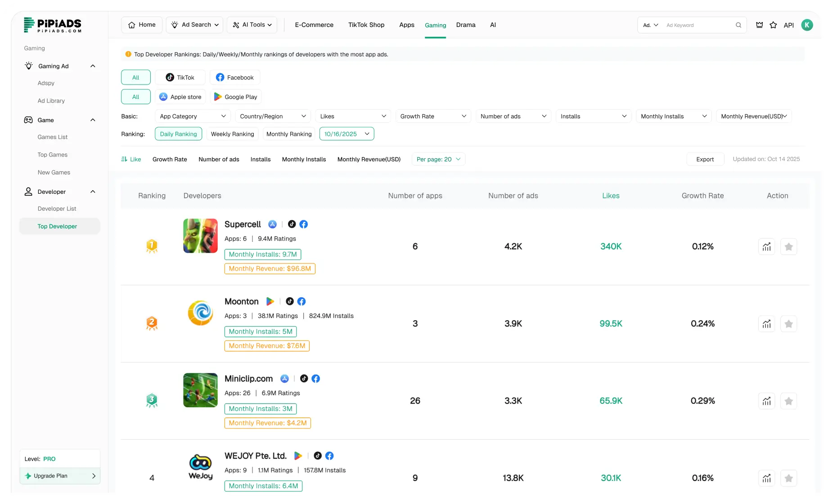Image resolution: width=833 pixels, height=504 pixels.
Task: Open the analytics chart icon for Supercell
Action: click(766, 246)
